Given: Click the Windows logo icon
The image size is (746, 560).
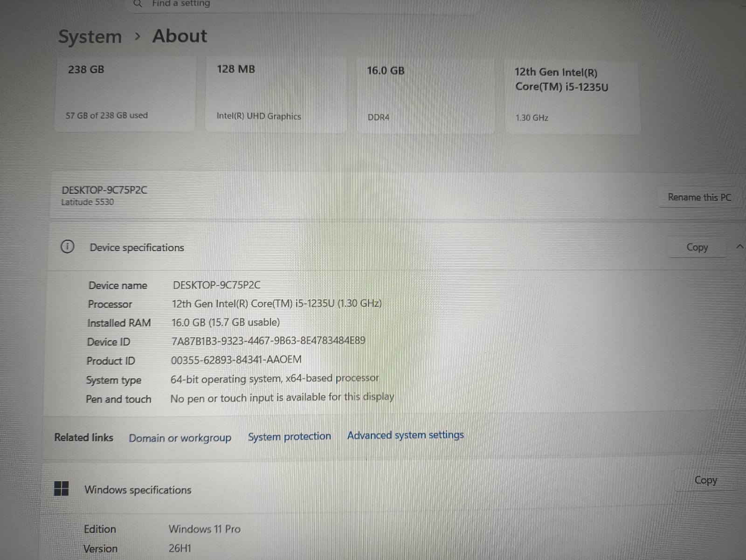Looking at the screenshot, I should point(62,489).
